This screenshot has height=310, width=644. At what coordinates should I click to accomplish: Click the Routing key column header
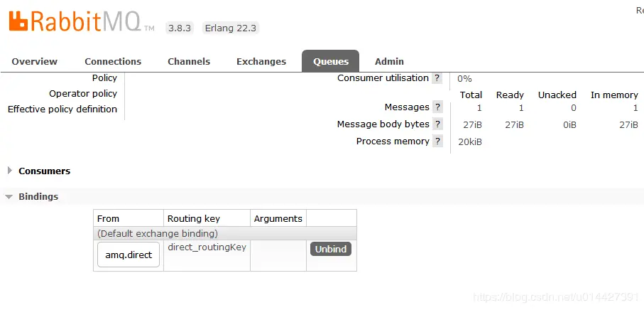[193, 219]
